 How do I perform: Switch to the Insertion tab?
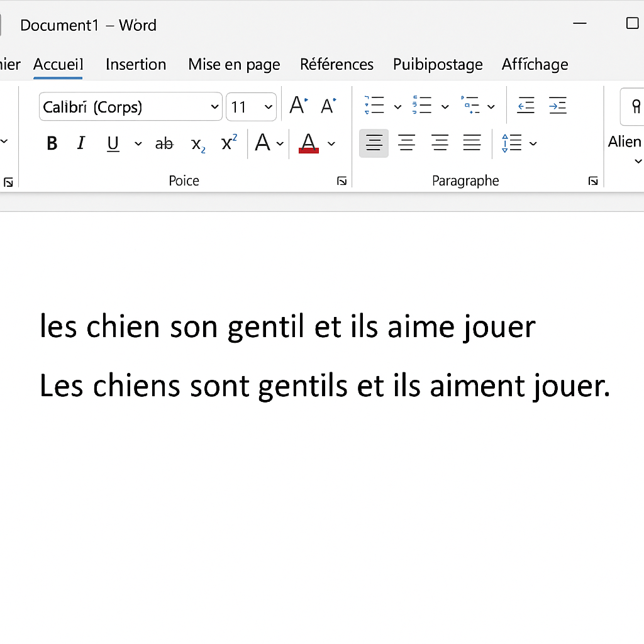point(136,64)
